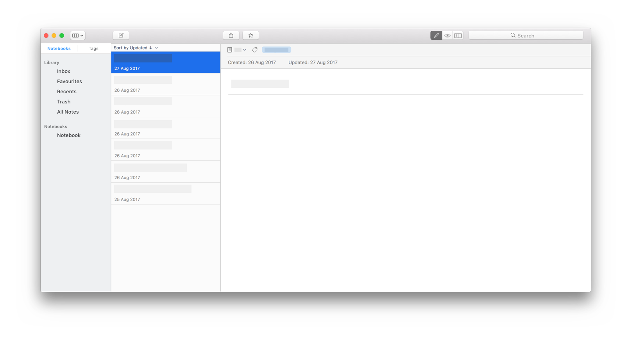The image size is (644, 361).
Task: Open Favourites in the Library
Action: point(70,82)
